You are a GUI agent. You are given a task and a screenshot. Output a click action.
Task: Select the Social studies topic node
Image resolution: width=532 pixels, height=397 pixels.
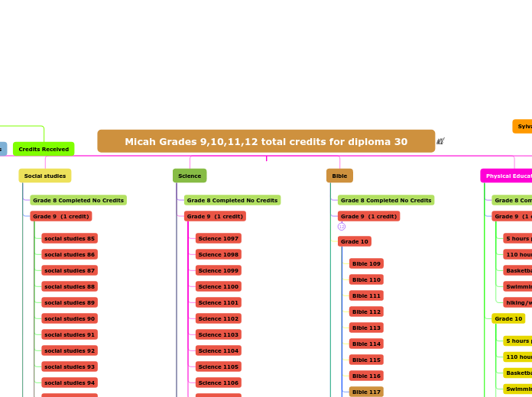[45, 176]
